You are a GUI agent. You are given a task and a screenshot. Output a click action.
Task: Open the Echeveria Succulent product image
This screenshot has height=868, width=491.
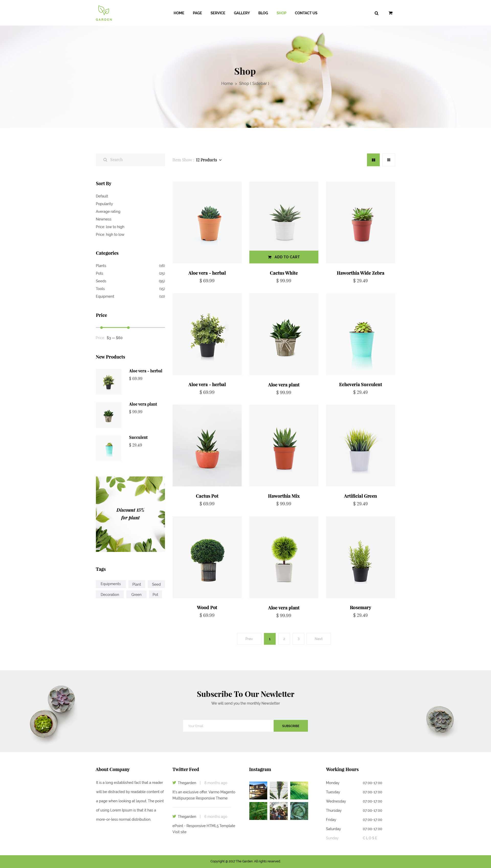click(360, 334)
